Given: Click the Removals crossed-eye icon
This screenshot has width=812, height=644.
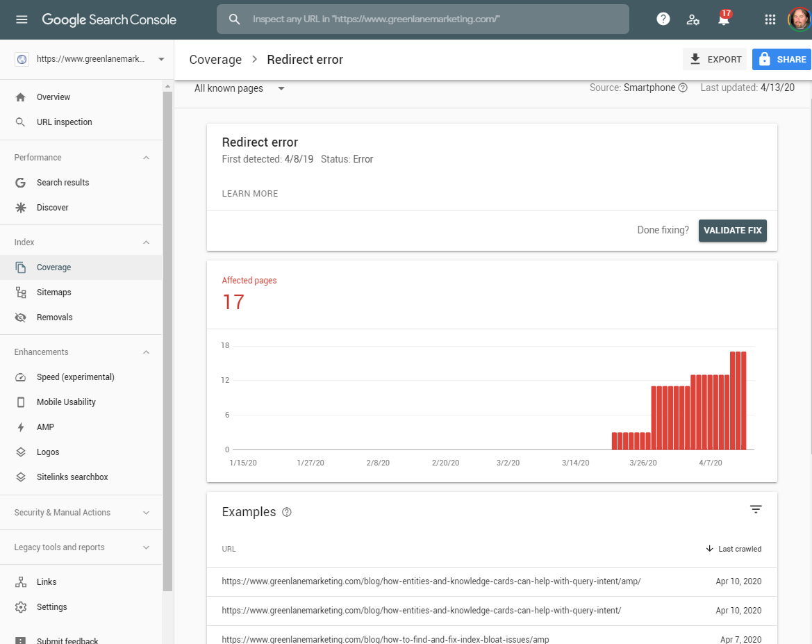Looking at the screenshot, I should (x=20, y=317).
